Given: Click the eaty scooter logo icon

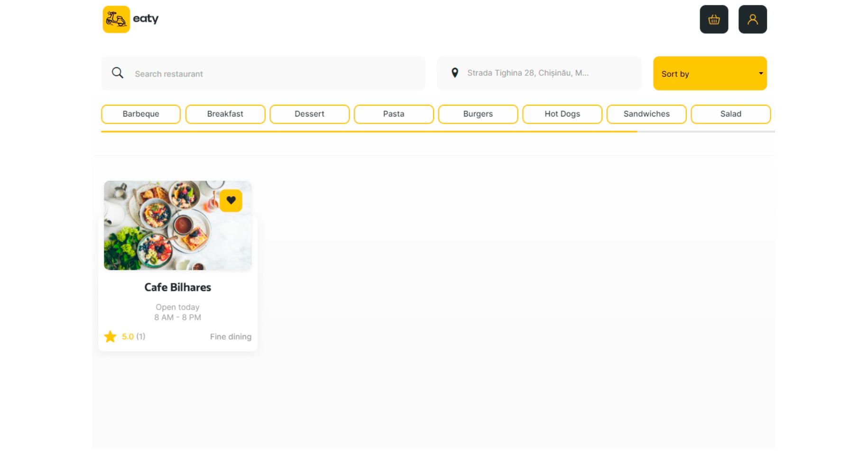Looking at the screenshot, I should 116,19.
